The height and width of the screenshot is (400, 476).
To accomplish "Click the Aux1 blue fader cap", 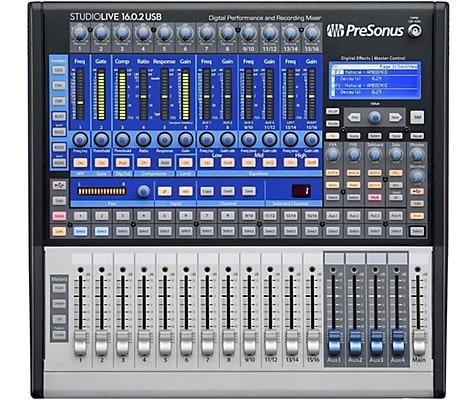I will [x=334, y=343].
